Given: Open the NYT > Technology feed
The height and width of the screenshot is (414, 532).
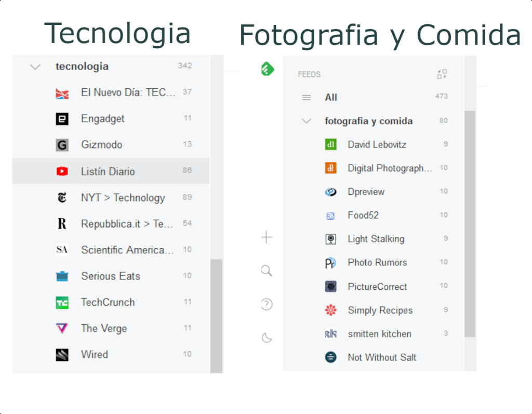Looking at the screenshot, I should 123,198.
